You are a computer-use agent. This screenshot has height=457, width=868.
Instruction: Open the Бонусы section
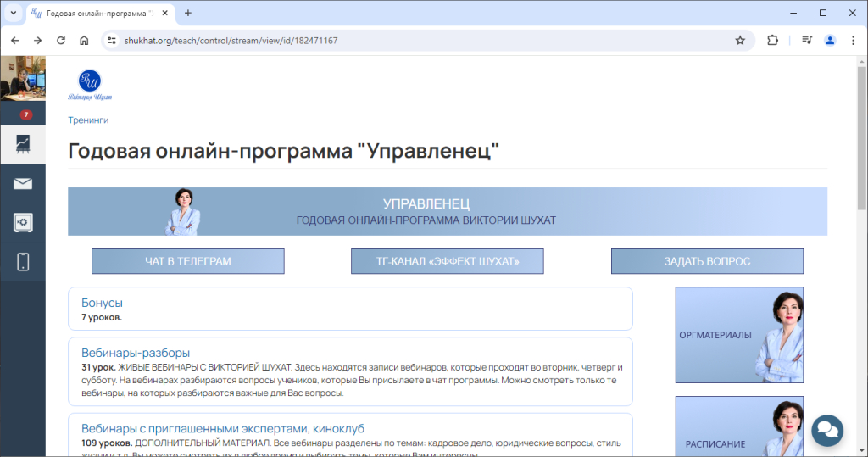102,303
